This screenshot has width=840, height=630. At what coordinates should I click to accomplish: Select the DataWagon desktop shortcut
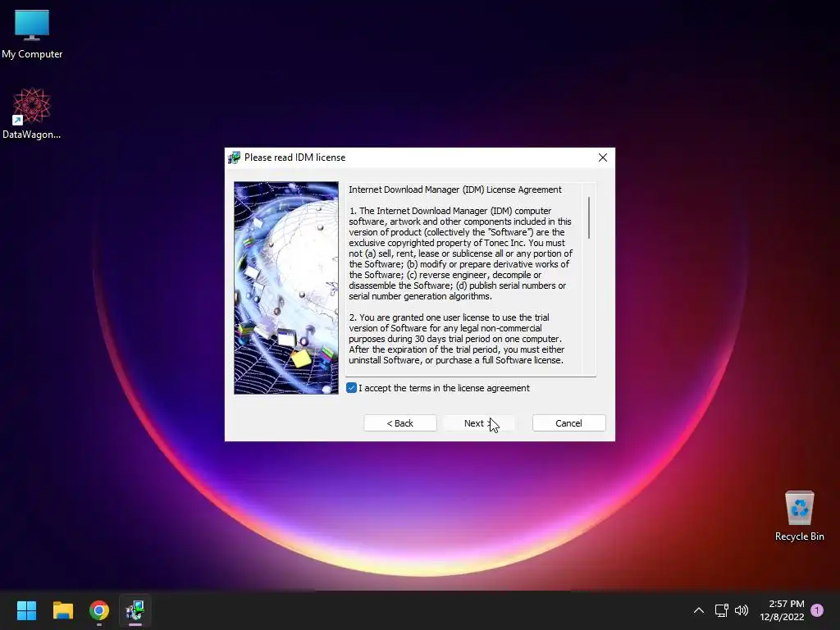pos(32,113)
